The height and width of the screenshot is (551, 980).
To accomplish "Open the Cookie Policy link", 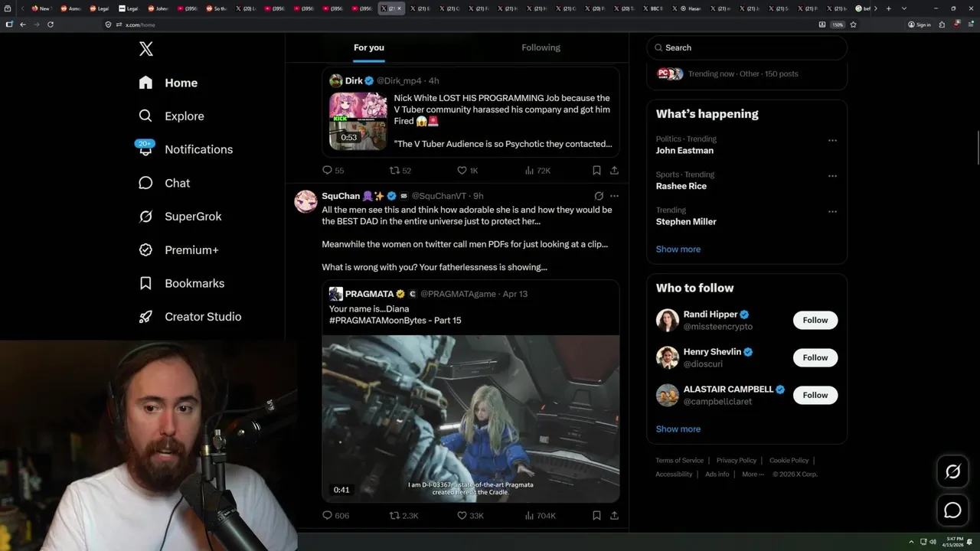I will pos(789,461).
